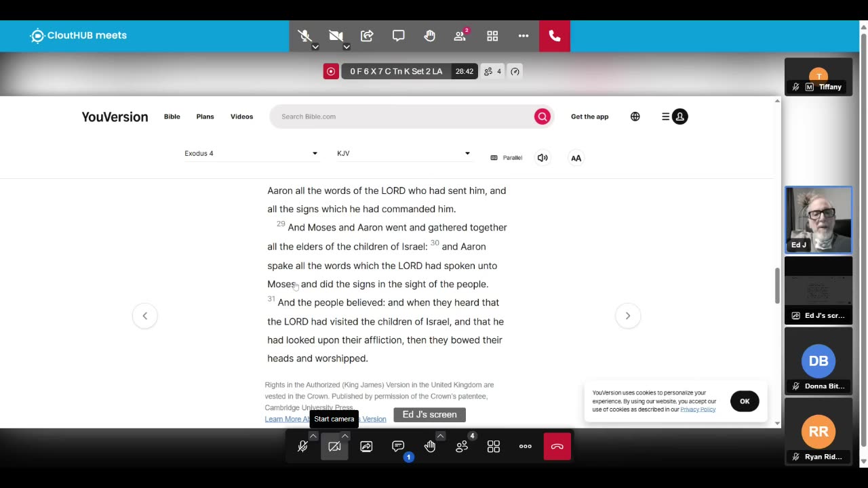Open the Videos menu item
Viewport: 868px width, 488px height.
[241, 117]
